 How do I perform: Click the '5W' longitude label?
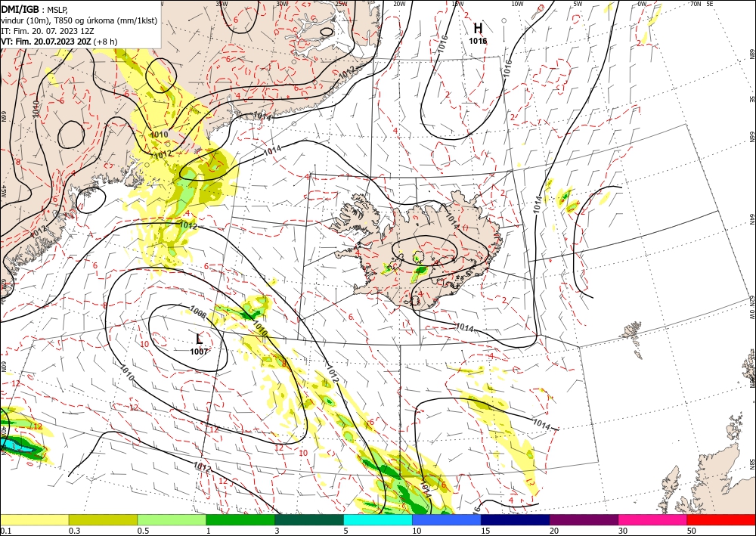pyautogui.click(x=578, y=4)
